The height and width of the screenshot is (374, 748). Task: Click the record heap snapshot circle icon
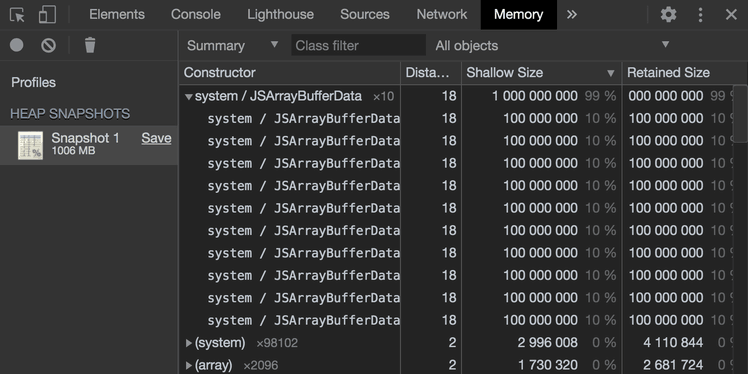tap(17, 45)
